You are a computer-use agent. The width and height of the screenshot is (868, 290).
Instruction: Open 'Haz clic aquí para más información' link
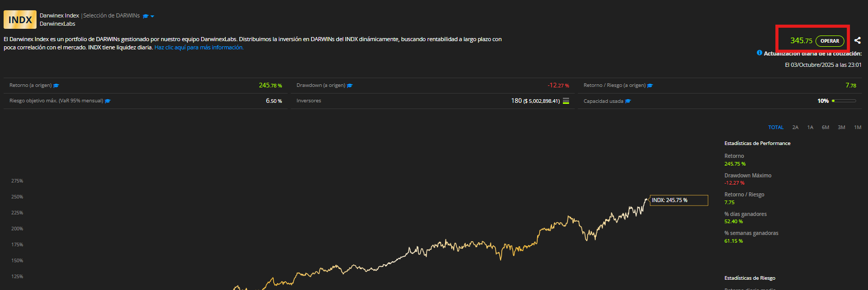coord(199,47)
